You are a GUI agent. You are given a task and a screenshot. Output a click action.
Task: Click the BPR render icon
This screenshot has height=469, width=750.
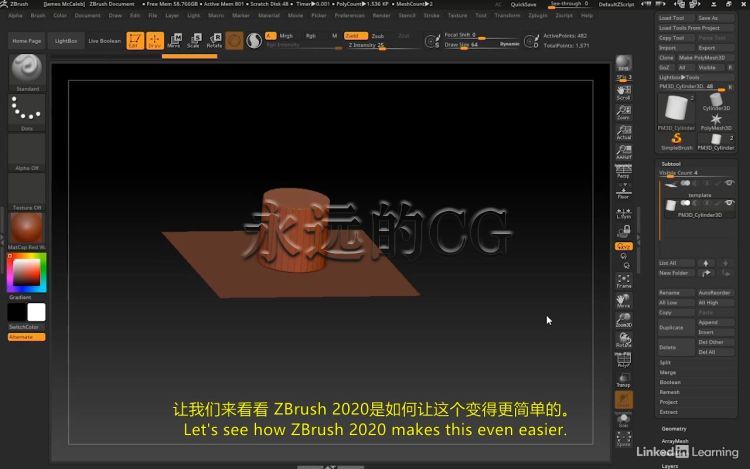coord(624,63)
